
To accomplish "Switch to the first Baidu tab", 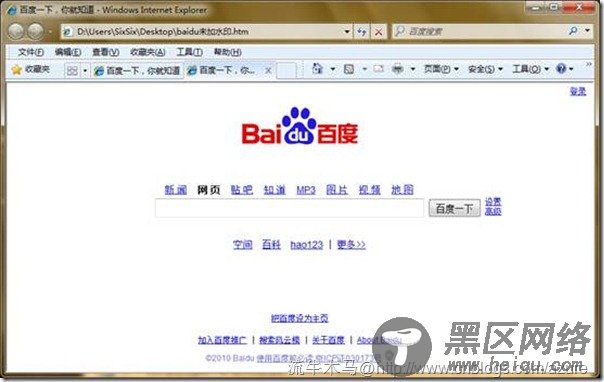I will [137, 70].
